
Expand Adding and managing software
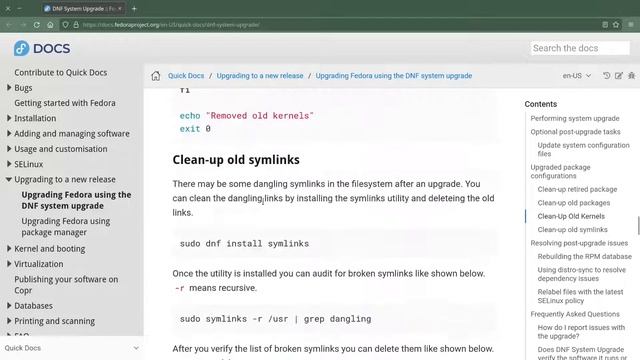(x=9, y=133)
